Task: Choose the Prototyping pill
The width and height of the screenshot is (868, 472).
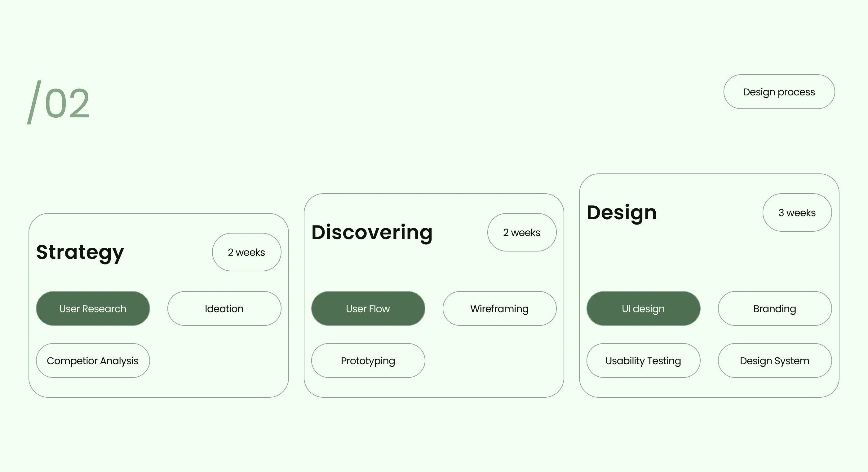Action: pyautogui.click(x=368, y=361)
